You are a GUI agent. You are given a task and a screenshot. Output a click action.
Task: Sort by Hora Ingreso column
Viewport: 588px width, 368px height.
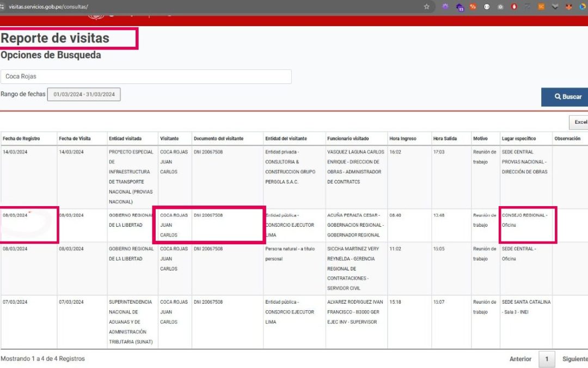[409, 138]
